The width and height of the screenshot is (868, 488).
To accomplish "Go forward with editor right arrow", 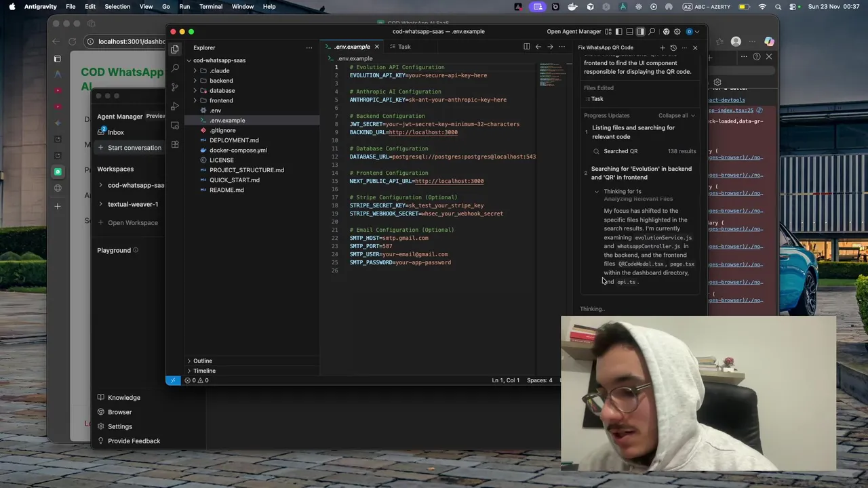I will coord(550,47).
